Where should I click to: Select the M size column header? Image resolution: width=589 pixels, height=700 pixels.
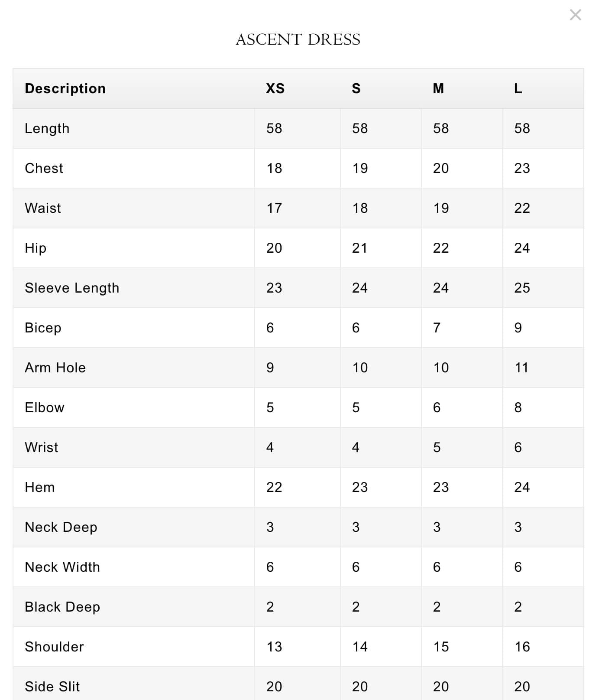pyautogui.click(x=438, y=88)
